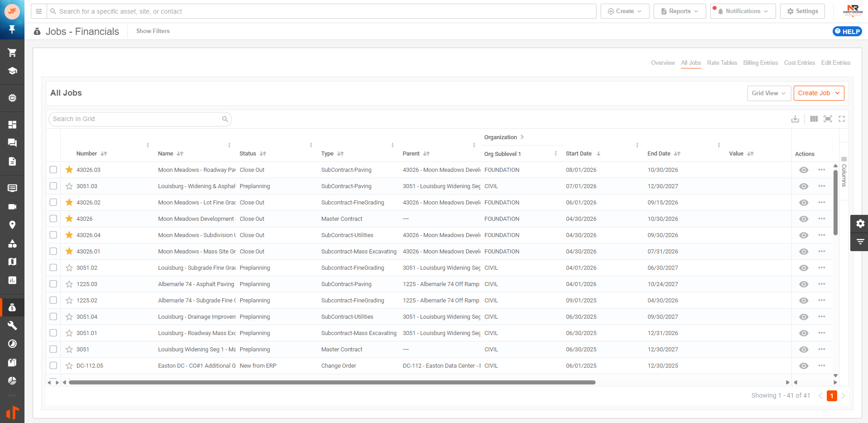This screenshot has height=423, width=868.
Task: View job 43026.04 with eye icon
Action: (x=804, y=235)
